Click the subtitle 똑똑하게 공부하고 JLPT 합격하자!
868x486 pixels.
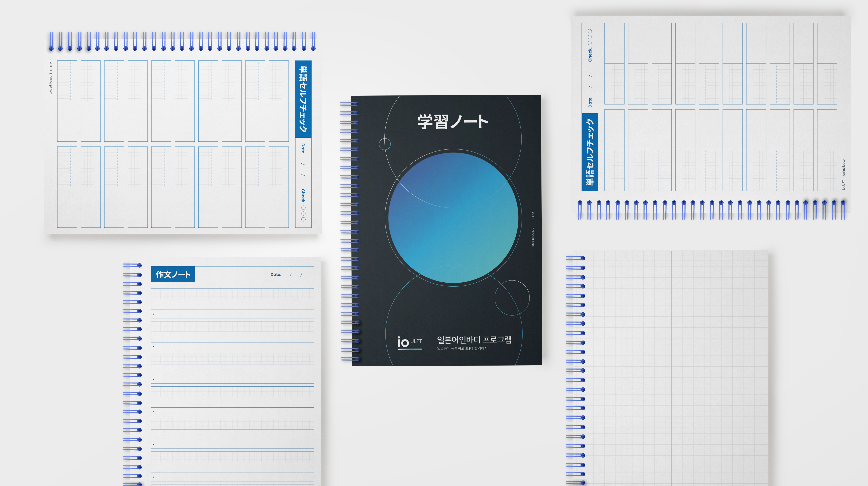[463, 349]
